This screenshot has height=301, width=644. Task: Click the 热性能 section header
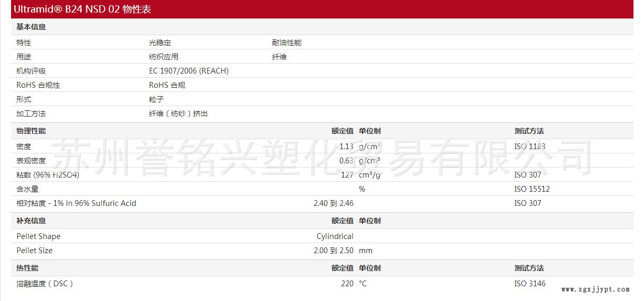(27, 268)
